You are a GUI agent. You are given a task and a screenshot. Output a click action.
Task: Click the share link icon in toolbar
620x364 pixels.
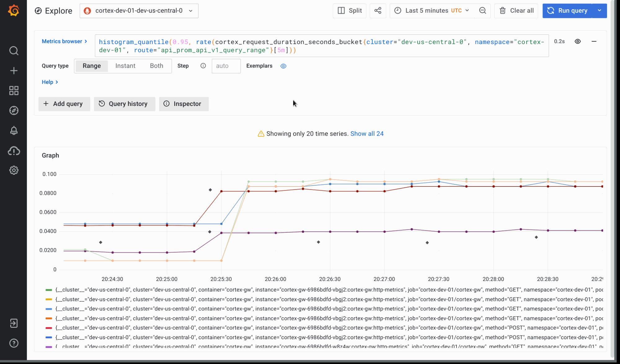pos(377,11)
